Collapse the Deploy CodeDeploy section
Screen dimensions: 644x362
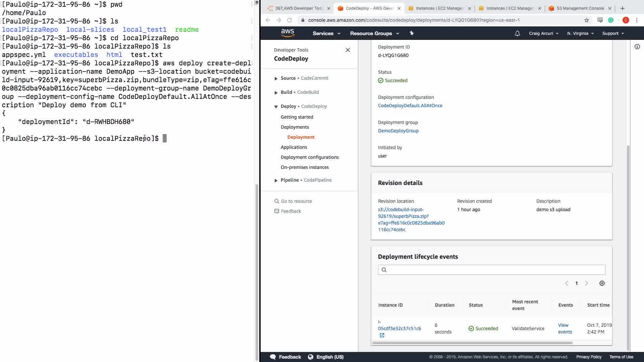(x=276, y=107)
